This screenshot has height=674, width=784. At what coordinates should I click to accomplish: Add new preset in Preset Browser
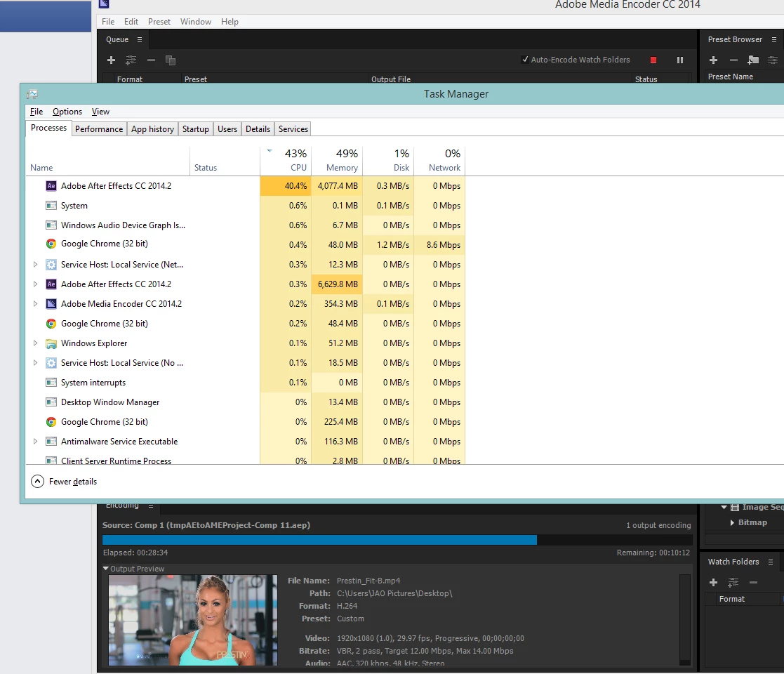coord(714,60)
